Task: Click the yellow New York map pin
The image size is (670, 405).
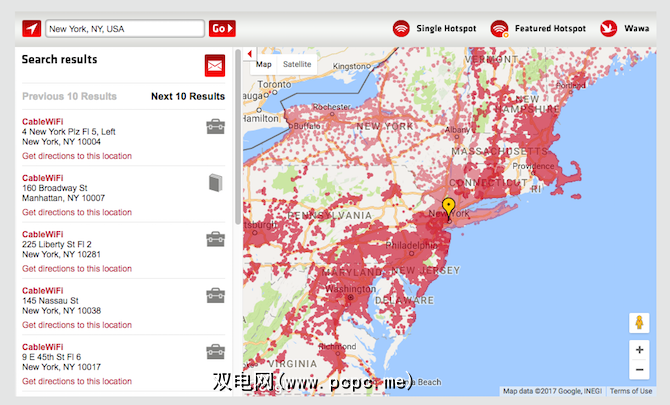Action: pyautogui.click(x=448, y=209)
